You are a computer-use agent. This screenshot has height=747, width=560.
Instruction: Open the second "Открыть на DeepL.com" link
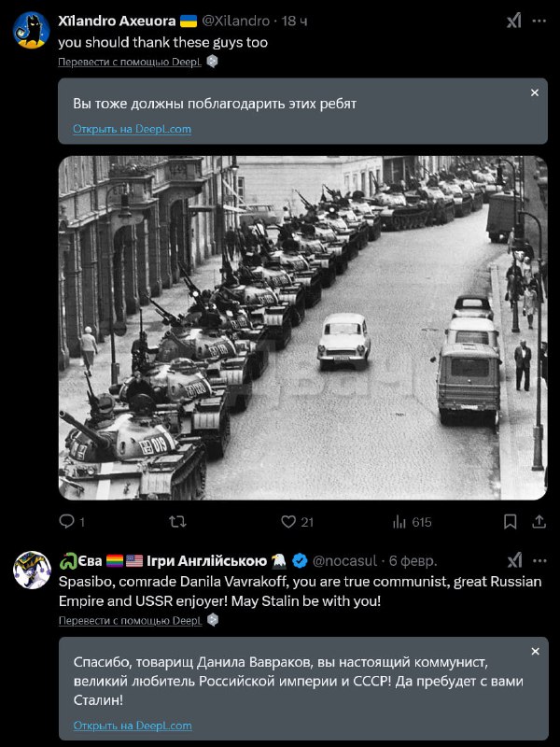[x=132, y=726]
